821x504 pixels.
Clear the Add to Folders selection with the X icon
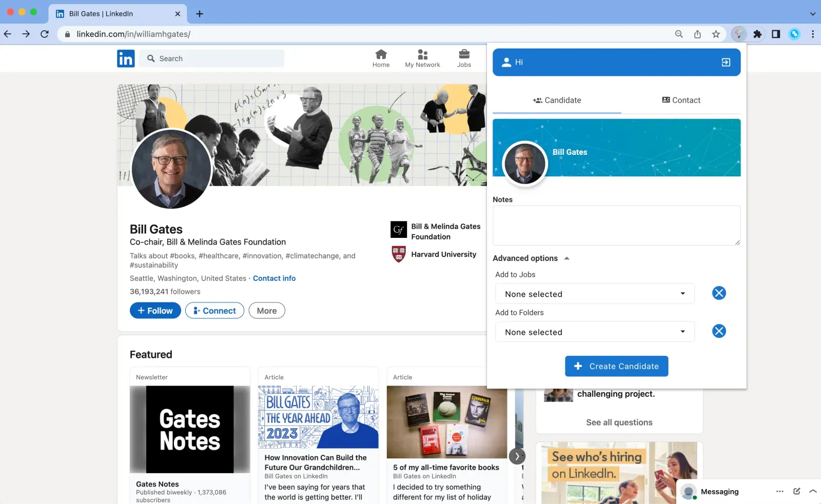pyautogui.click(x=718, y=331)
